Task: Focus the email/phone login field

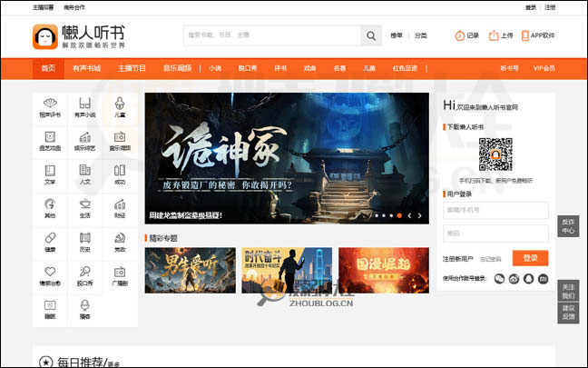Action: [x=495, y=210]
